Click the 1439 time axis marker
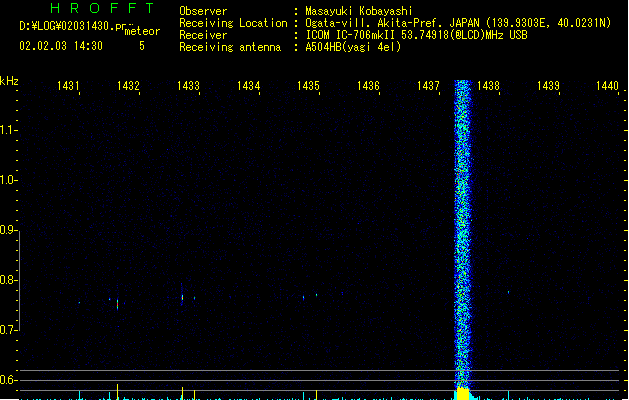The width and height of the screenshot is (629, 400). (548, 86)
